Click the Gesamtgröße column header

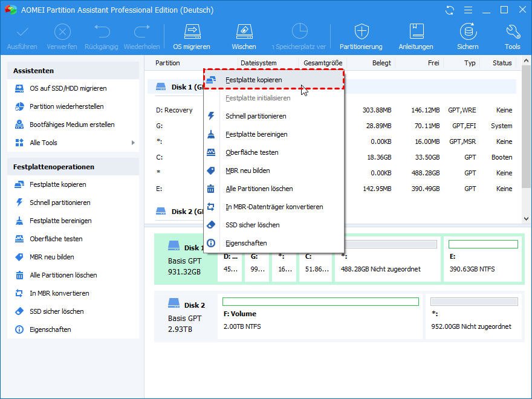click(323, 63)
